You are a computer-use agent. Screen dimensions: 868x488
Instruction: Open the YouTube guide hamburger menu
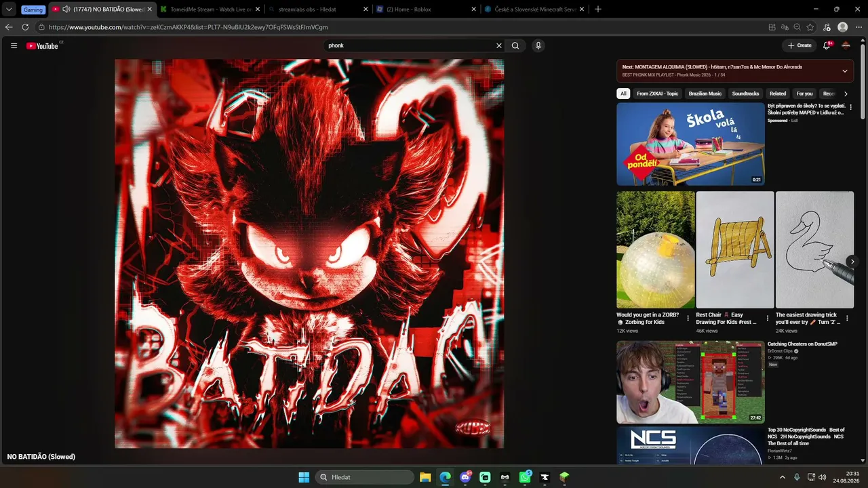pos(14,45)
